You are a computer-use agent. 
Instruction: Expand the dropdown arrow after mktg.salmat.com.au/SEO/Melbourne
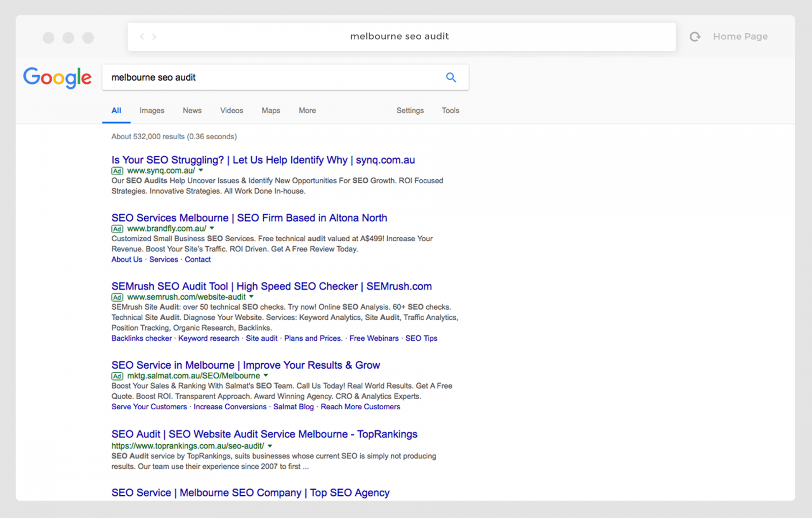pyautogui.click(x=266, y=376)
